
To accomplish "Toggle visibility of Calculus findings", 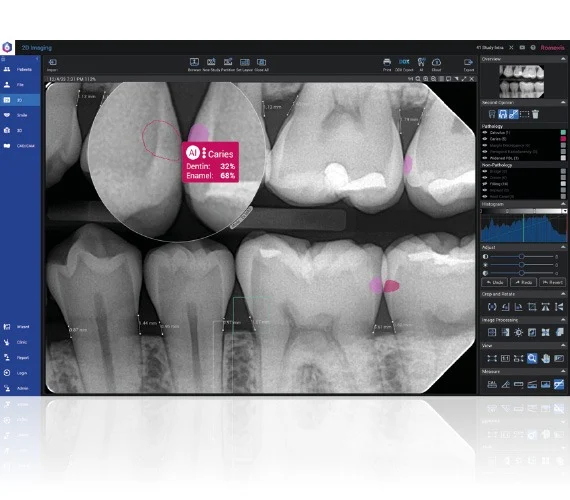I will point(485,133).
